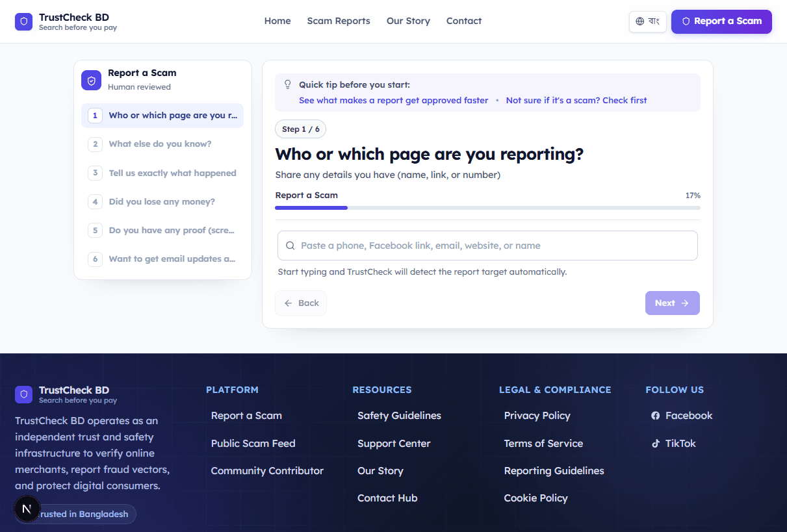The width and height of the screenshot is (787, 532).
Task: Select 'Did you lose any money?' step
Action: 162,201
